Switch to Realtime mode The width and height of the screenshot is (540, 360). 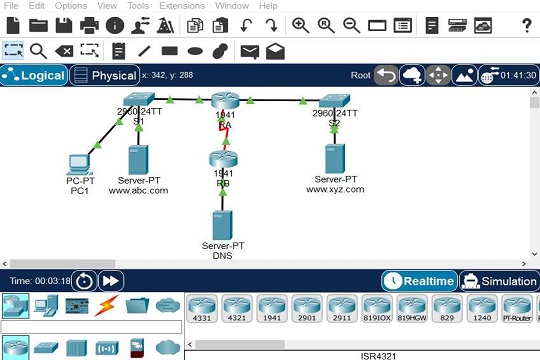[x=419, y=281]
